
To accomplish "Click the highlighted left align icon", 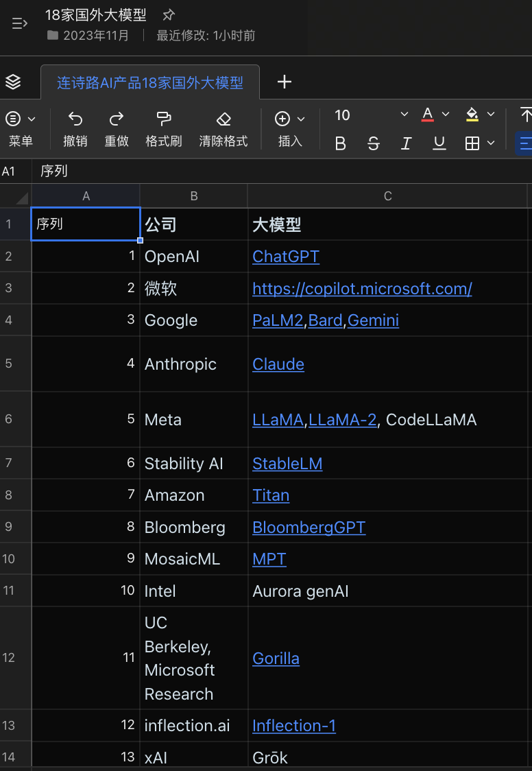I will click(524, 143).
